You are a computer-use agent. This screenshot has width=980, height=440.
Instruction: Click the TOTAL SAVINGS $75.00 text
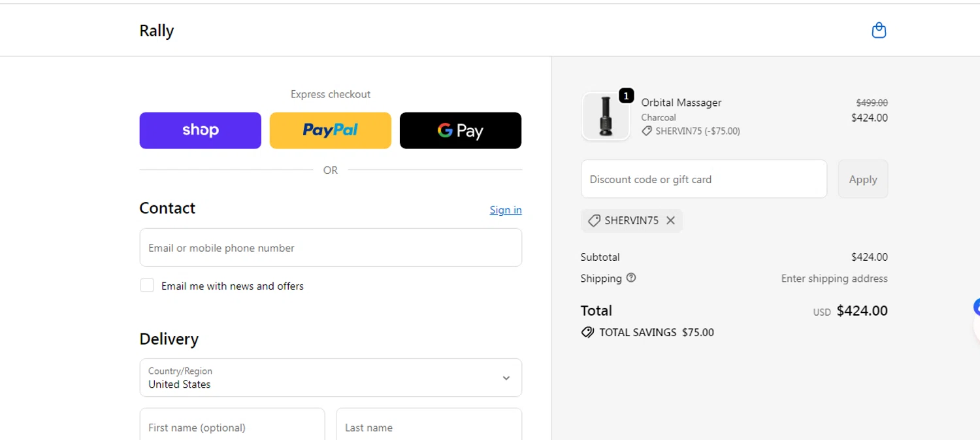(x=657, y=332)
